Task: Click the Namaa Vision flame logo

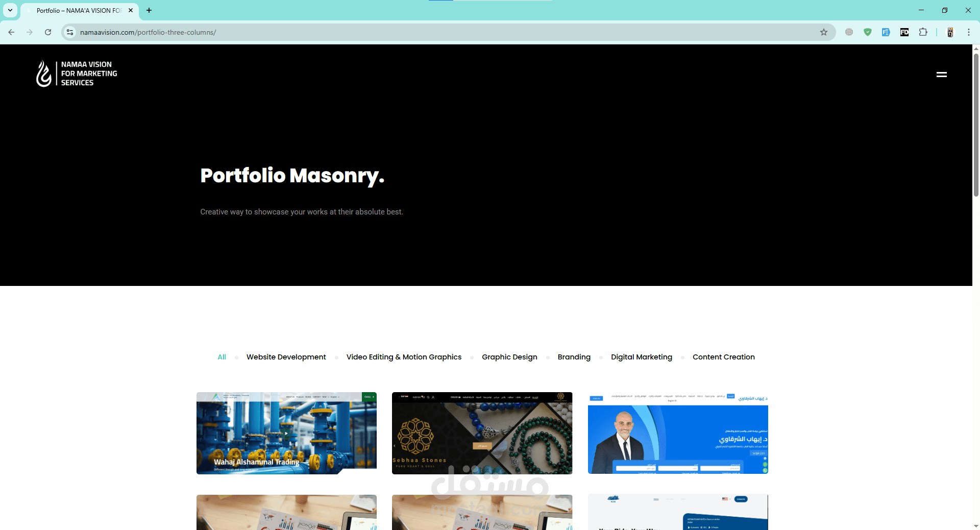Action: (44, 74)
